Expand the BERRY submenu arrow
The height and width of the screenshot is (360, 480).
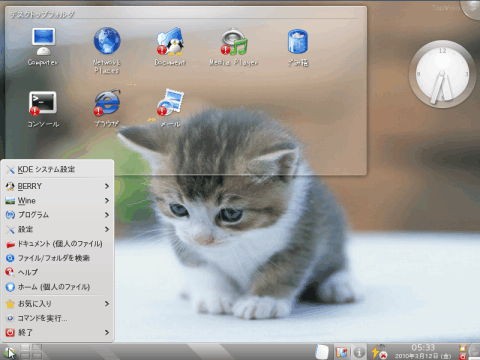click(107, 186)
